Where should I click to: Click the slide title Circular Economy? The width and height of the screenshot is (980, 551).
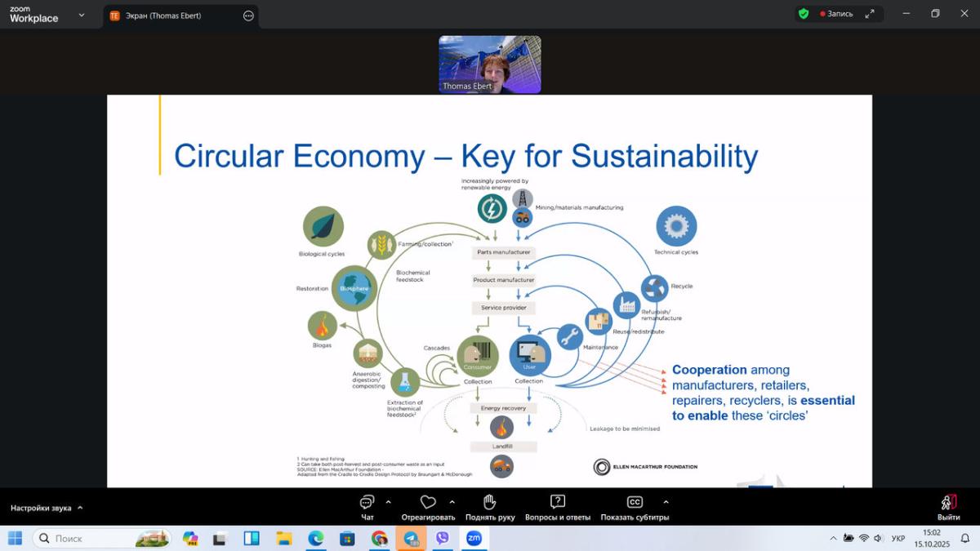(x=465, y=155)
